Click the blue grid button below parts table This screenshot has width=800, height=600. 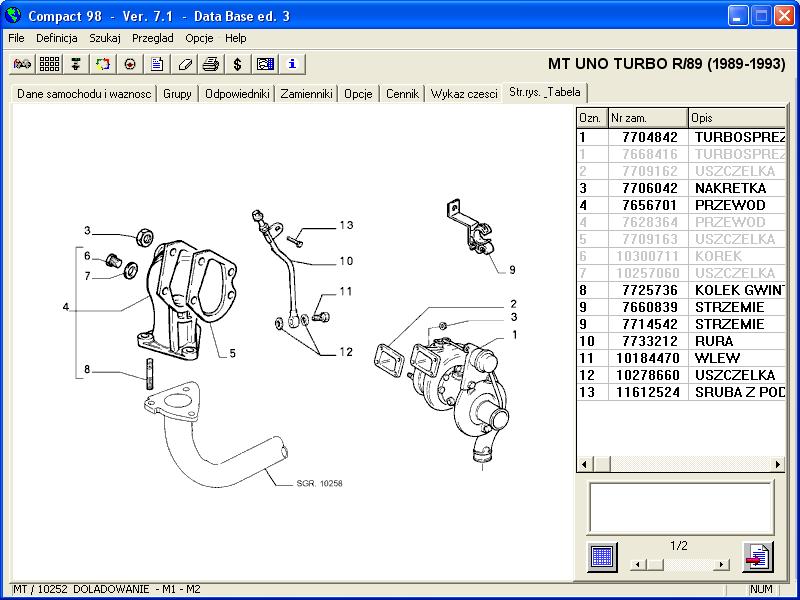(602, 556)
